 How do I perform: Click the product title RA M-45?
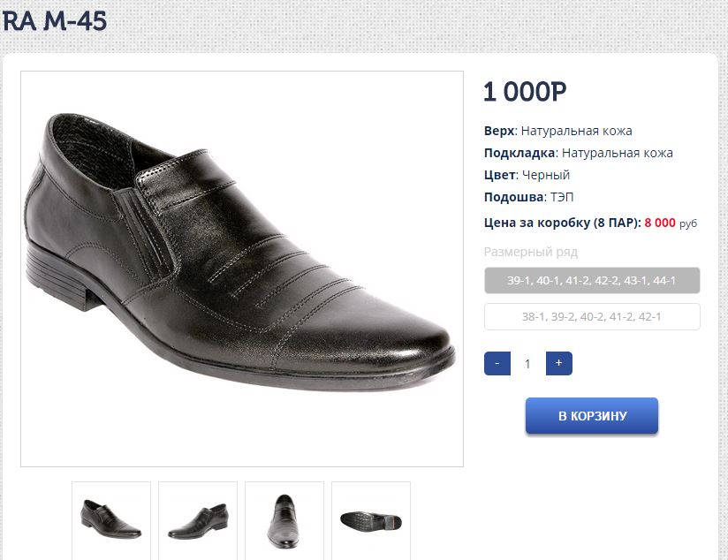(x=55, y=19)
